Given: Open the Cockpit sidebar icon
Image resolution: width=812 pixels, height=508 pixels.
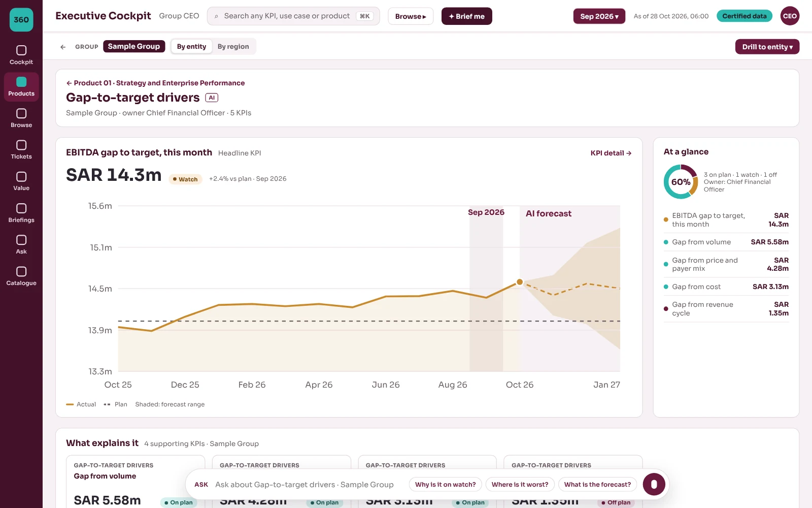Looking at the screenshot, I should pyautogui.click(x=21, y=55).
